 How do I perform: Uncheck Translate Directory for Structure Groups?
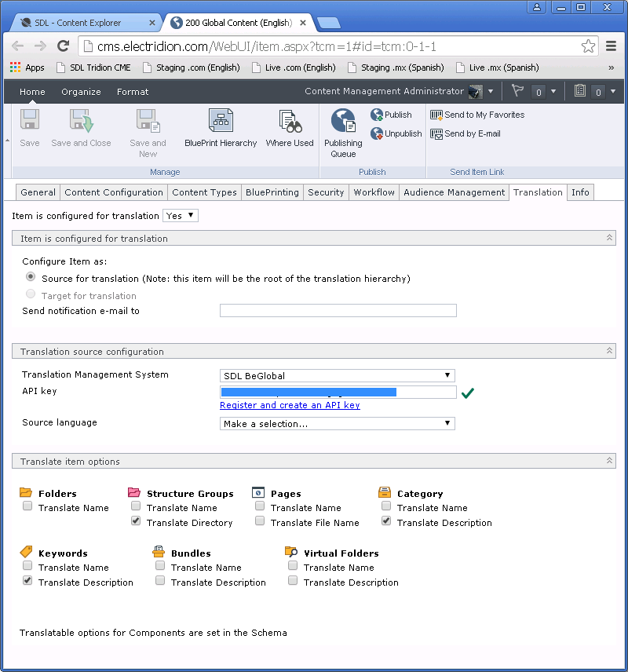pos(136,521)
